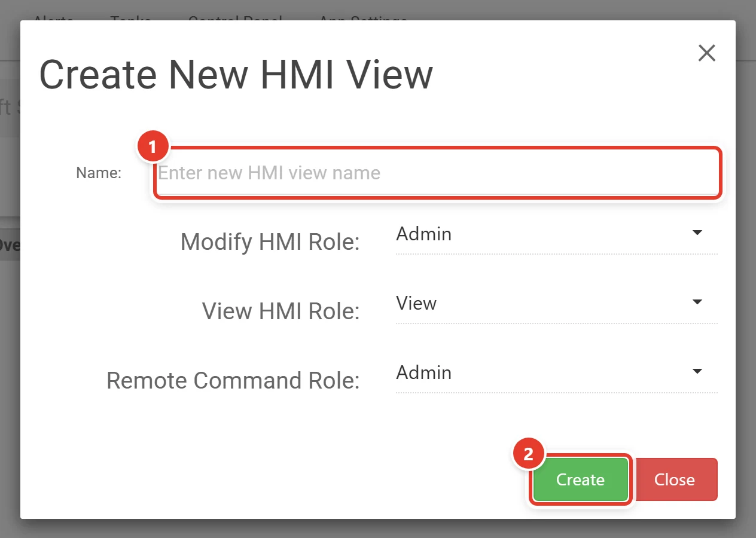Click the red Close button
This screenshot has width=756, height=538.
(x=674, y=479)
